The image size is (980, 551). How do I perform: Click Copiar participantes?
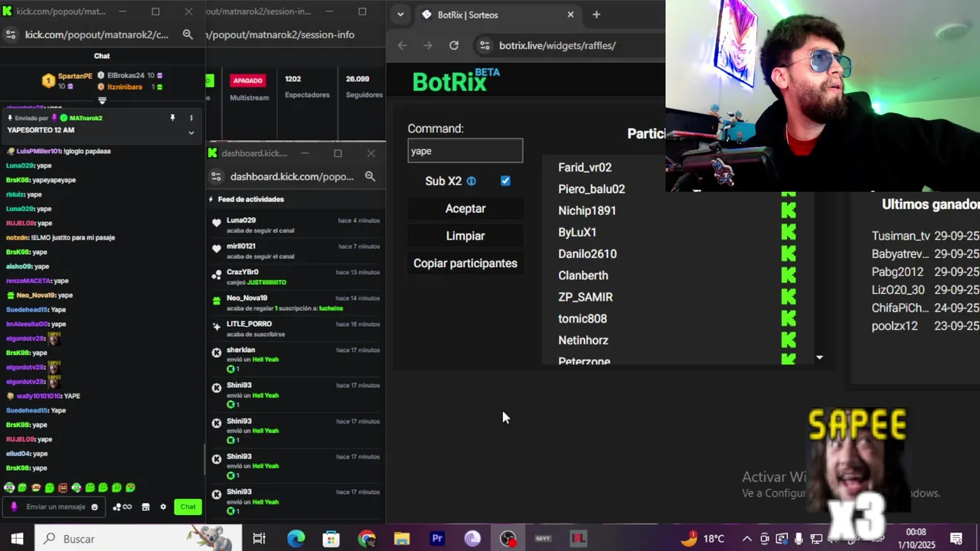click(465, 263)
